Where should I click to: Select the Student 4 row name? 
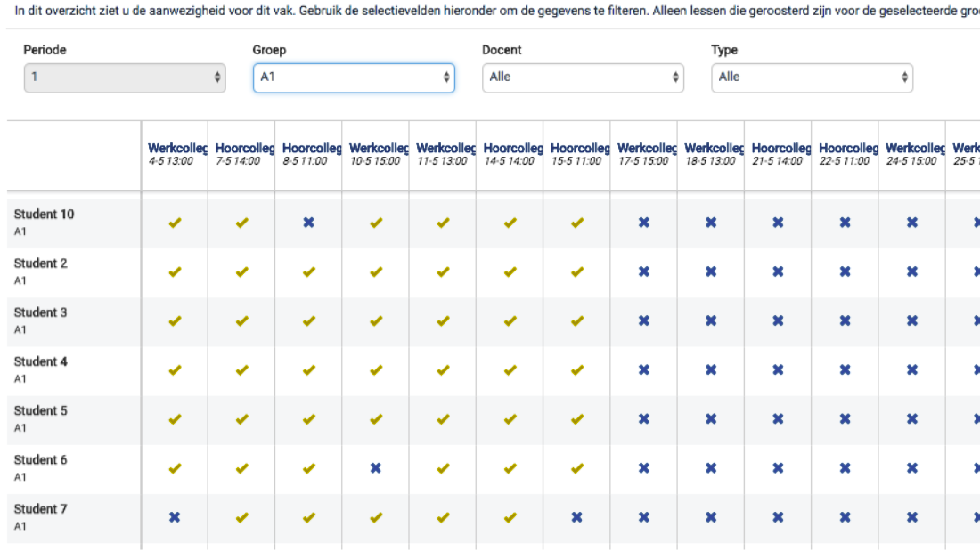[x=41, y=361]
